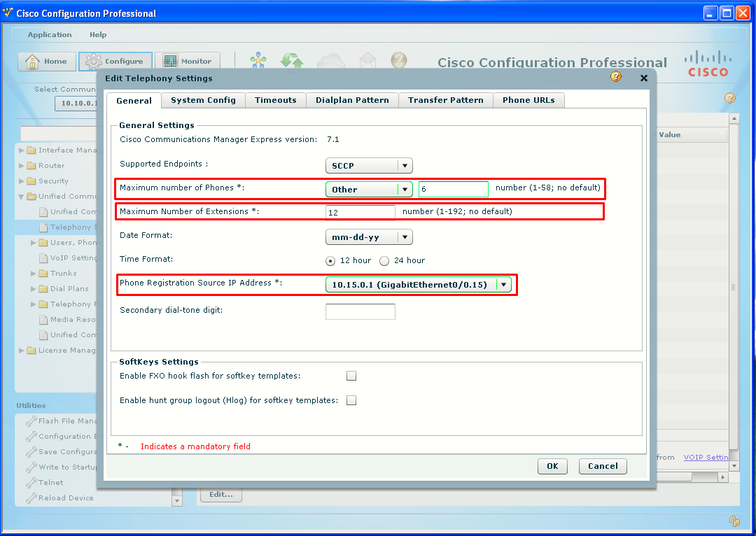Collapse the Unified Communications folder
Screen dimensions: 756x536
click(x=21, y=197)
